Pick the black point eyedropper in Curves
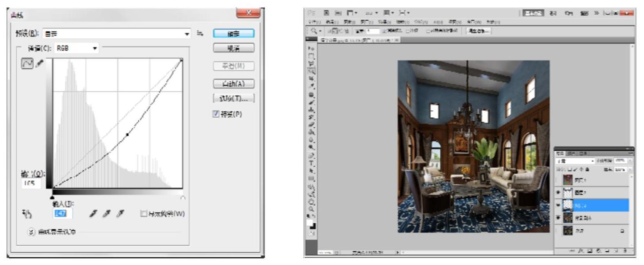The width and height of the screenshot is (644, 265). click(93, 214)
